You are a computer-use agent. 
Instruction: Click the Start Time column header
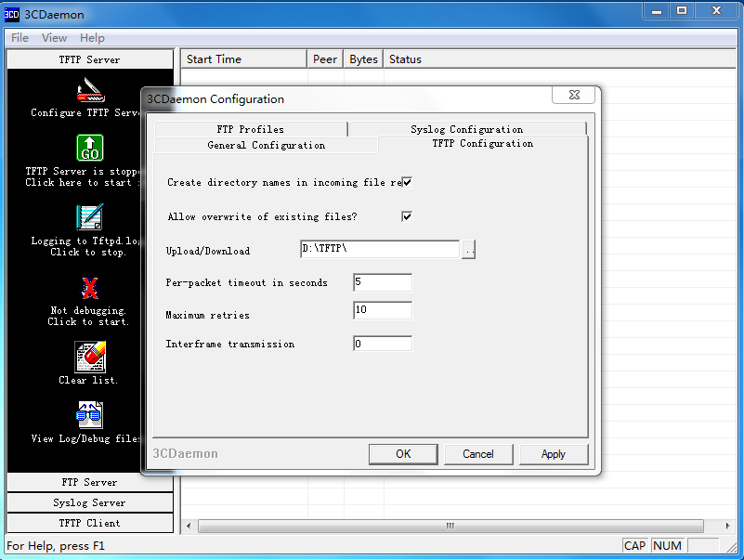click(244, 59)
